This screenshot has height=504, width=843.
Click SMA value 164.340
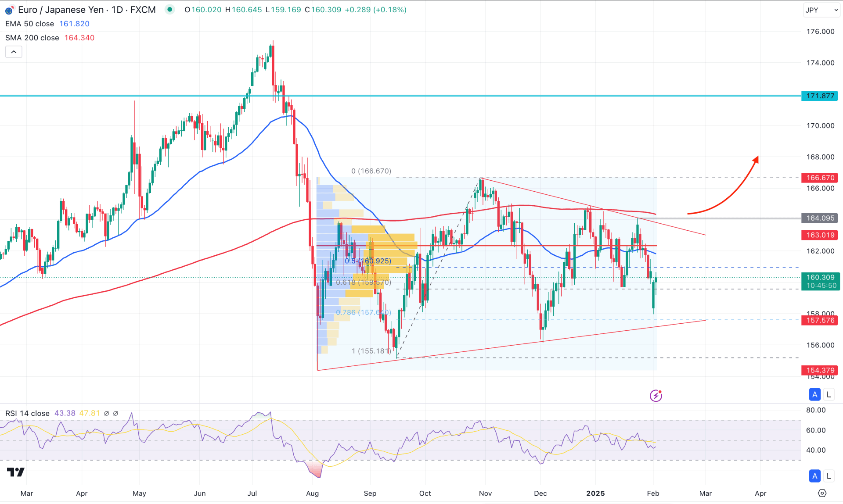[79, 38]
